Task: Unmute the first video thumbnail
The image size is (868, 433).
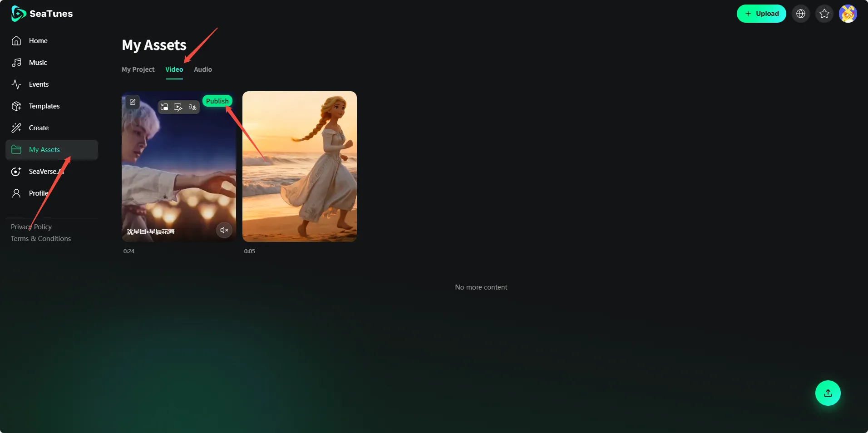Action: (x=224, y=230)
